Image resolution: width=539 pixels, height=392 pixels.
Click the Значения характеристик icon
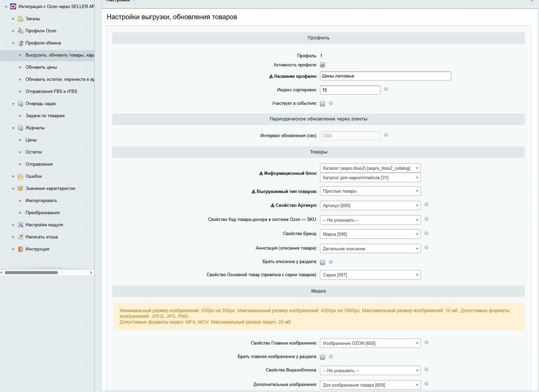(x=21, y=188)
